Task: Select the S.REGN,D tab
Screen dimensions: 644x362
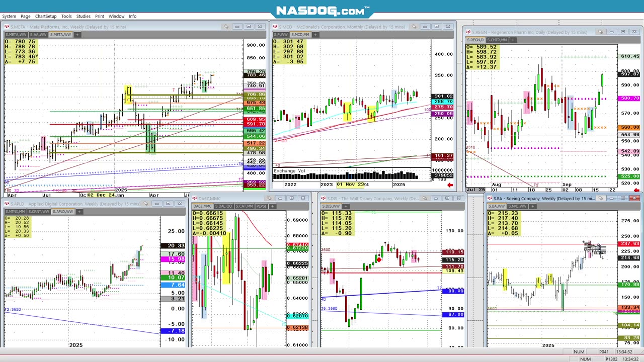Action: (475, 40)
